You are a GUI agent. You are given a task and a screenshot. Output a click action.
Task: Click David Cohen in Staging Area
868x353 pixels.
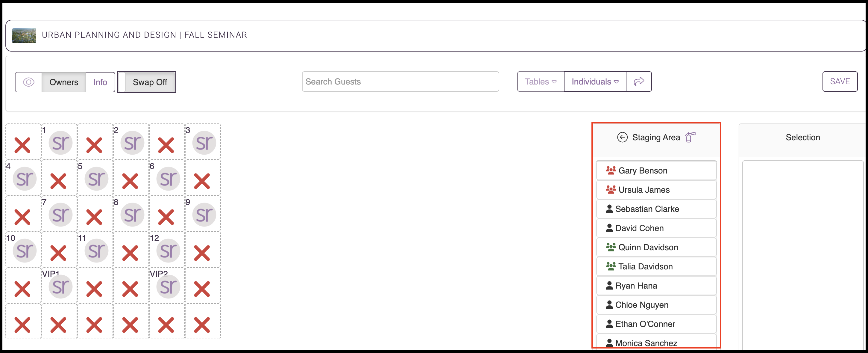tap(656, 228)
